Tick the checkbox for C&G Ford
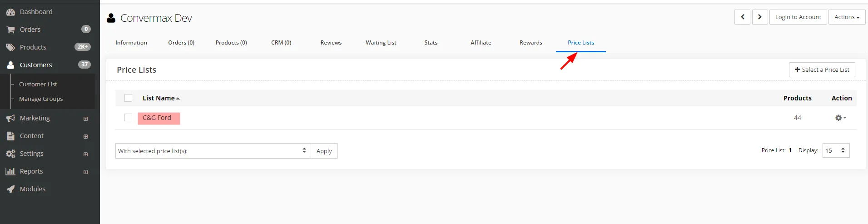Viewport: 868px width, 224px height. pos(129,118)
